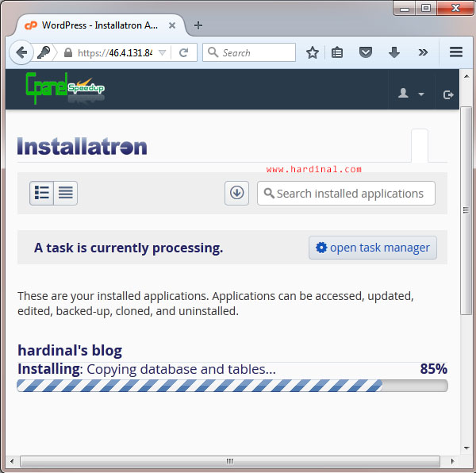Click the open task manager button

tap(373, 248)
